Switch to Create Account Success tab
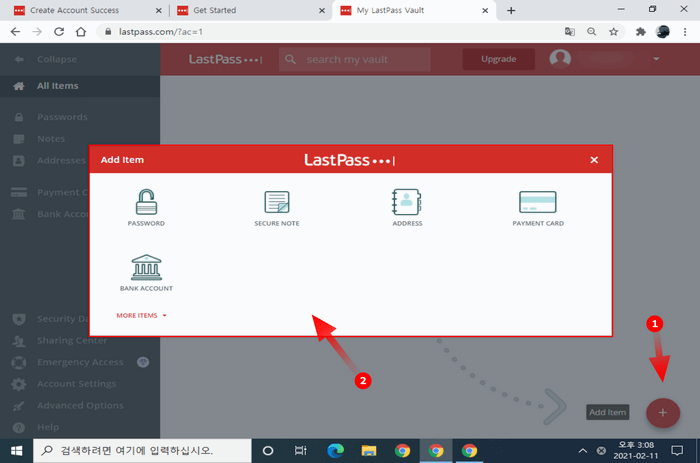700x463 pixels. pyautogui.click(x=74, y=10)
